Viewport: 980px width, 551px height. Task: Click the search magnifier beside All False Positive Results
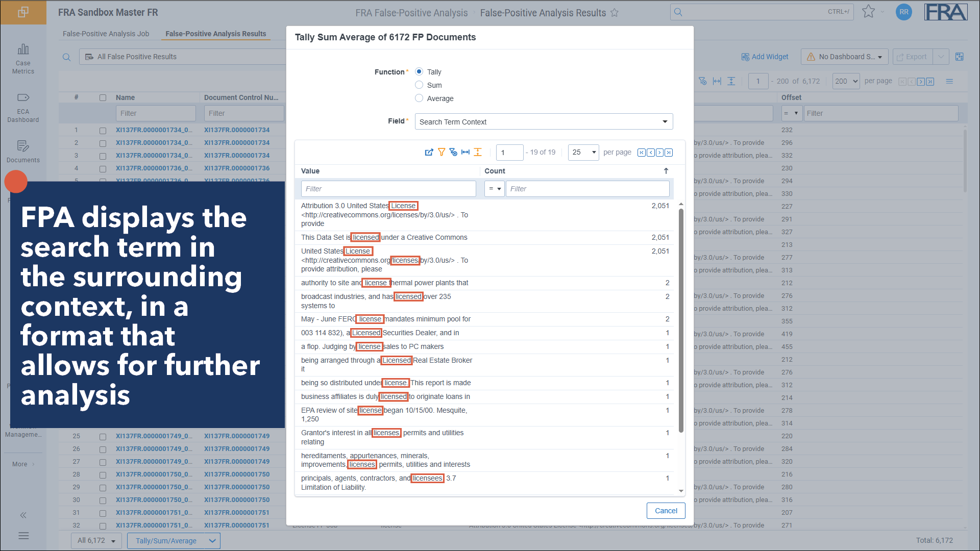[x=66, y=57]
